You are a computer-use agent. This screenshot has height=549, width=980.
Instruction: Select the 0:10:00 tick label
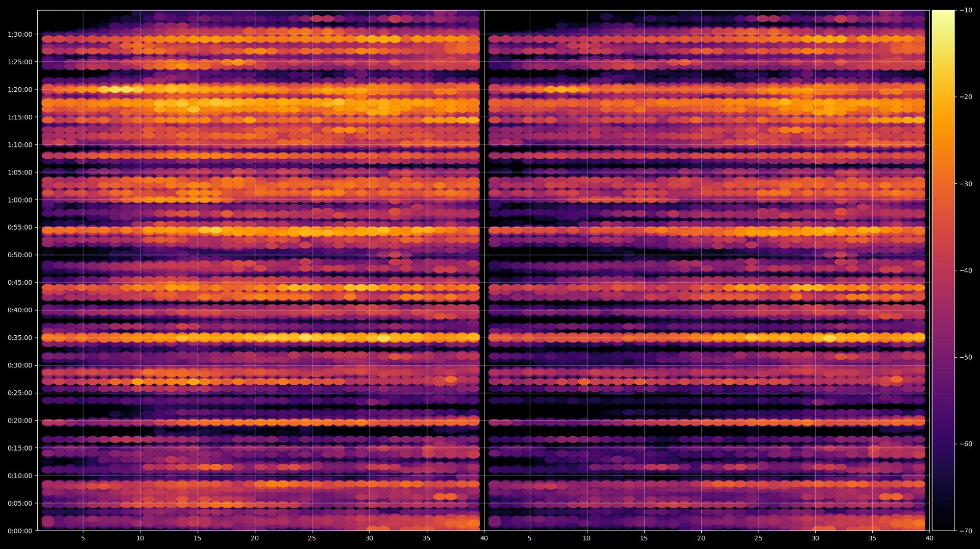click(x=20, y=476)
